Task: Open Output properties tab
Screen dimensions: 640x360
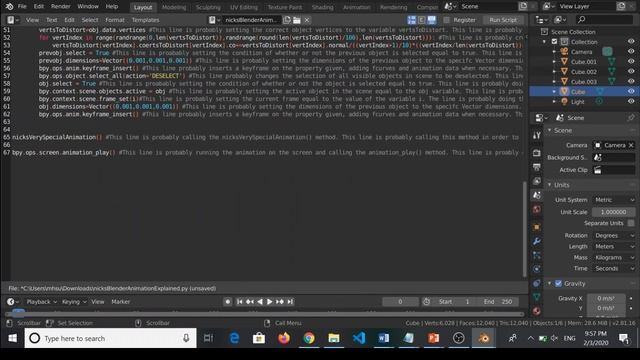Action: [x=537, y=167]
